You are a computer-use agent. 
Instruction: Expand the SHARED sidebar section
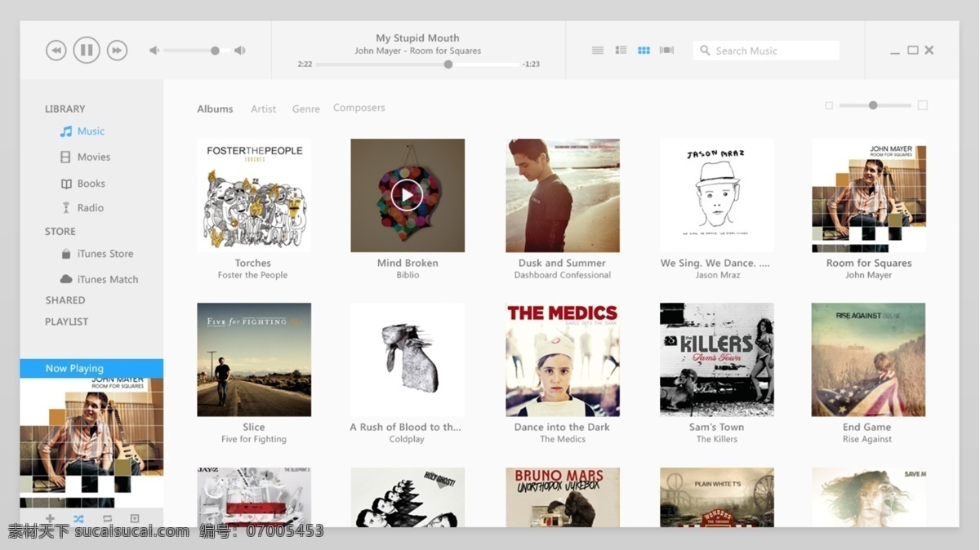tap(65, 300)
